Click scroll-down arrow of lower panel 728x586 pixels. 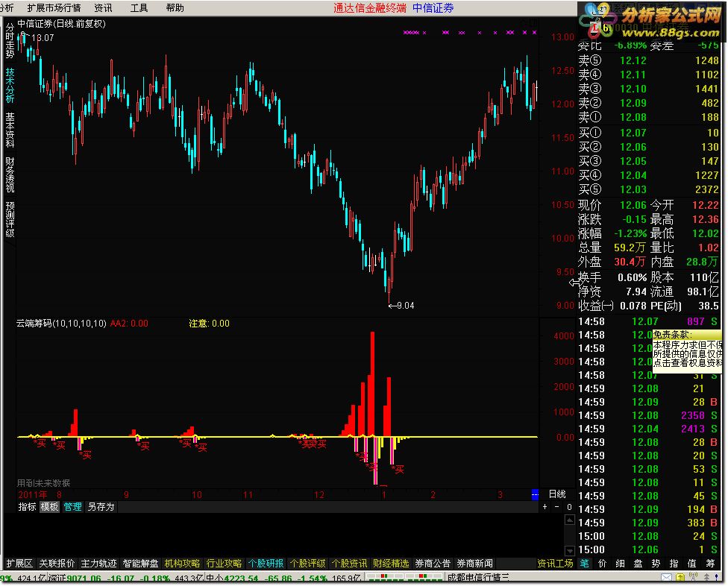tap(569, 551)
